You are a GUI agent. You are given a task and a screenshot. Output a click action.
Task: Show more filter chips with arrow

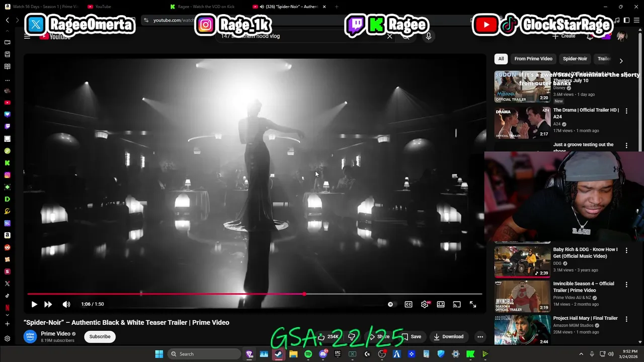coord(621,60)
